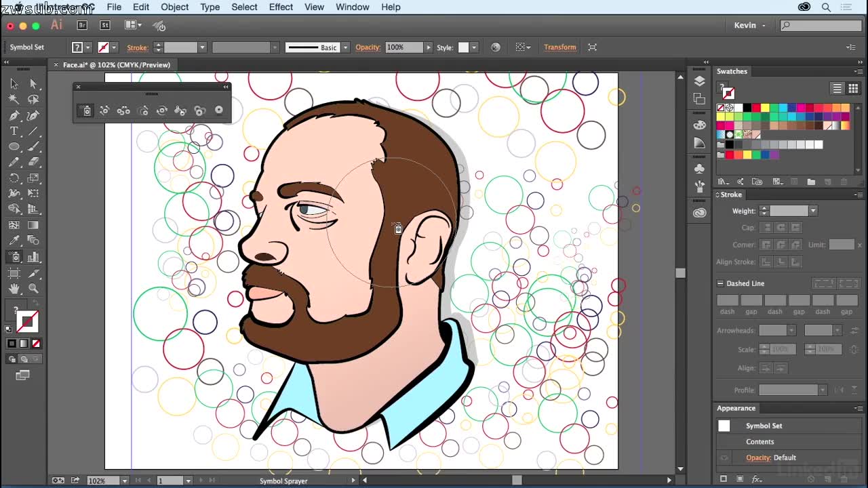Viewport: 868px width, 488px height.
Task: Open the Select menu
Action: [x=244, y=7]
